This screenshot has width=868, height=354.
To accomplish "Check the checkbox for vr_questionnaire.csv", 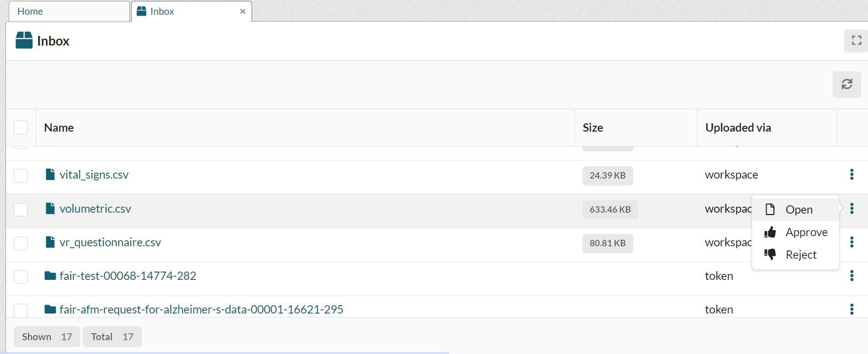I will (x=21, y=244).
